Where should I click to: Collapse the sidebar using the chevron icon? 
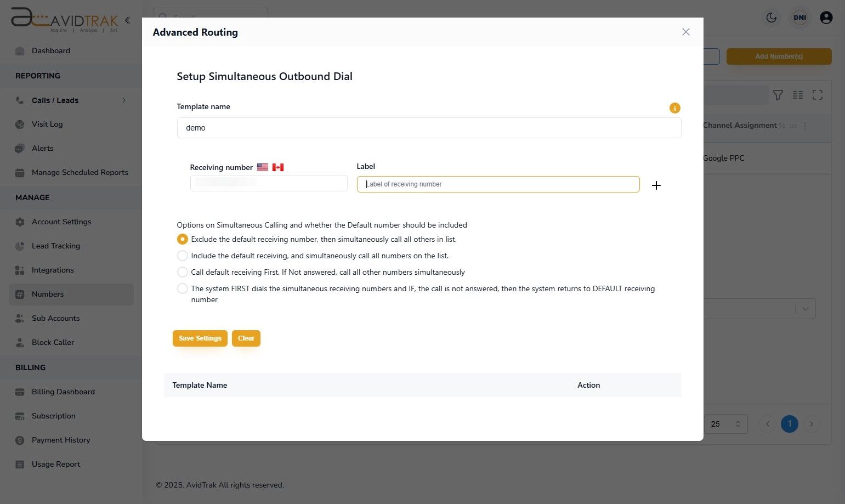(x=128, y=20)
